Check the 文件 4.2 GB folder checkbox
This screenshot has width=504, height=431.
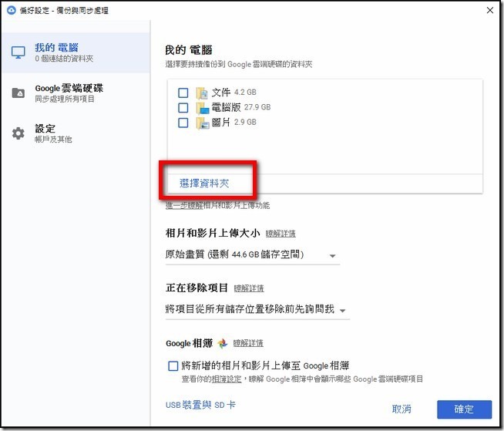click(x=183, y=93)
